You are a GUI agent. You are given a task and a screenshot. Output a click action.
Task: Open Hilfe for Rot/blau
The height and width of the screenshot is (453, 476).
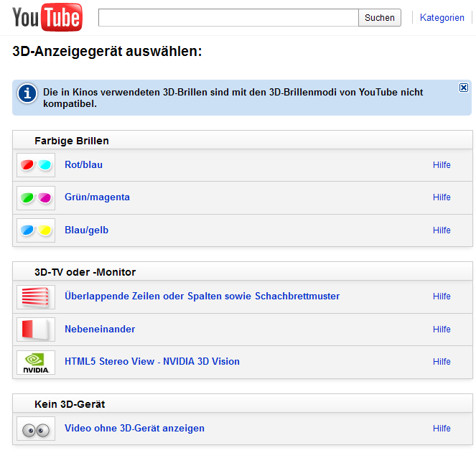(442, 165)
